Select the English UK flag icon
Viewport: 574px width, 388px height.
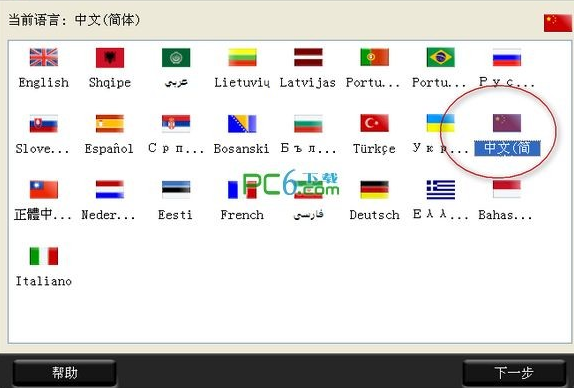[44, 57]
